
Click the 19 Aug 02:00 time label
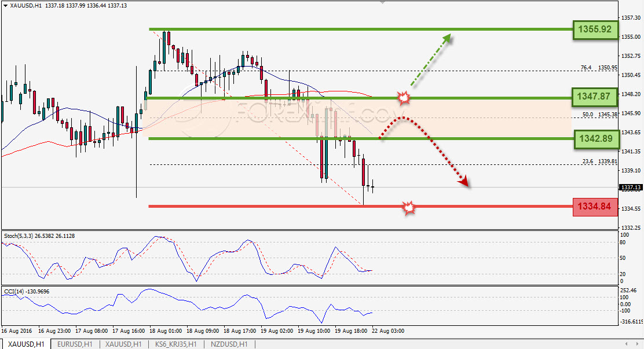[277, 331]
